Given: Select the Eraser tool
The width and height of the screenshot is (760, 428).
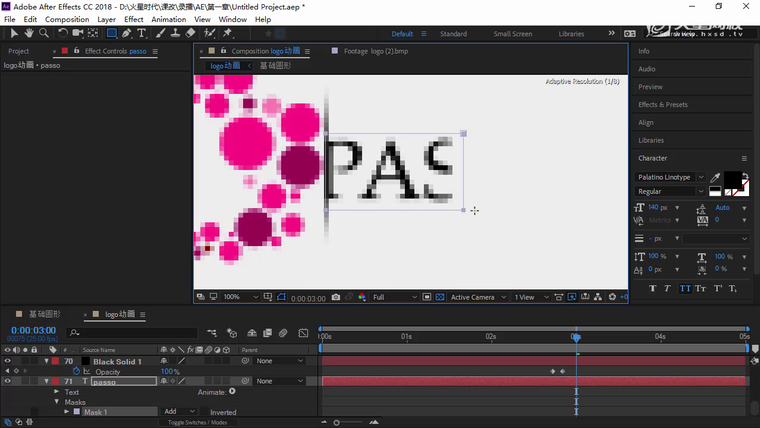Looking at the screenshot, I should click(x=190, y=33).
